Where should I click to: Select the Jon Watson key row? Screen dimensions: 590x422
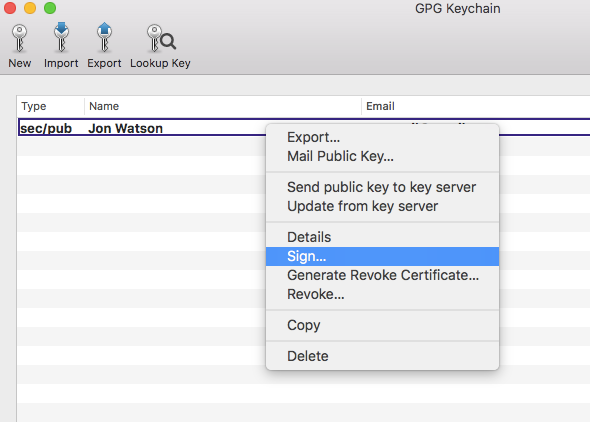pyautogui.click(x=304, y=128)
